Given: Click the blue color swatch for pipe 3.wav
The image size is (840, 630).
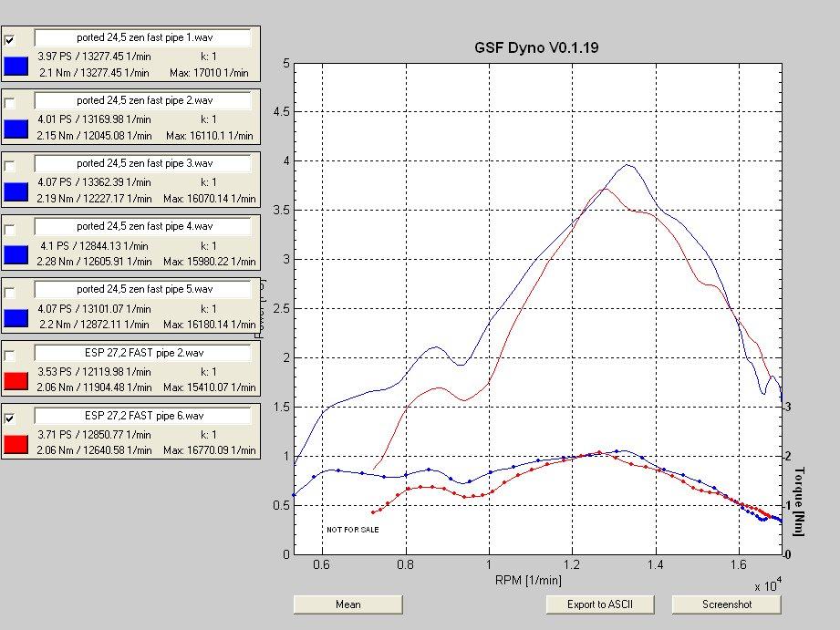Looking at the screenshot, I should coord(16,191).
